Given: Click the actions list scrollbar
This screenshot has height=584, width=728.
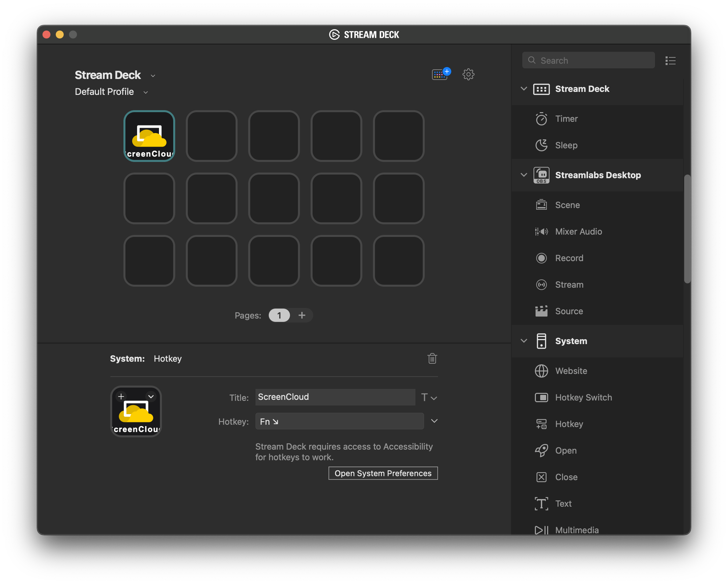Looking at the screenshot, I should [687, 229].
